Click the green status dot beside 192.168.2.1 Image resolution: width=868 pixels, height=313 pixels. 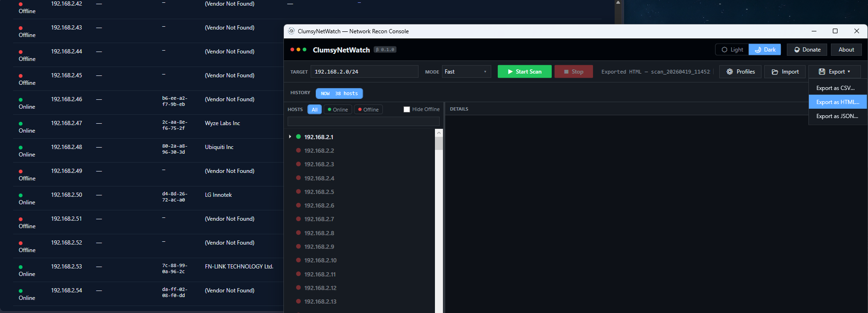[298, 137]
